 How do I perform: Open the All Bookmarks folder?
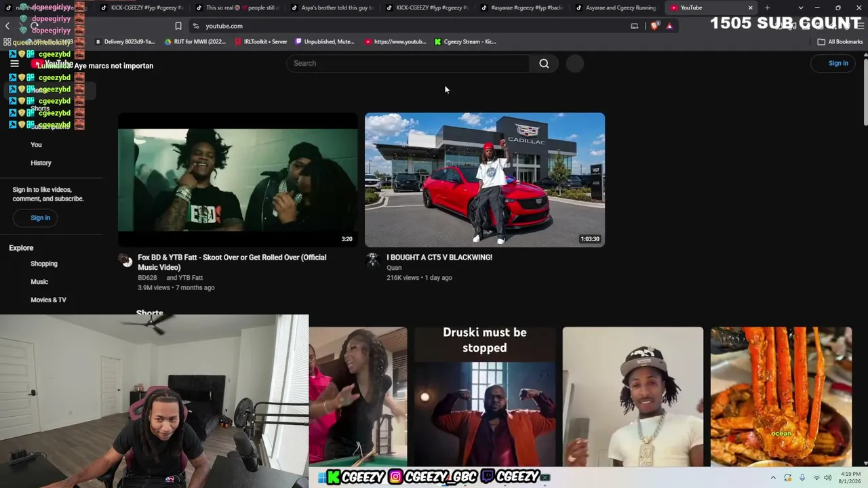pos(840,41)
